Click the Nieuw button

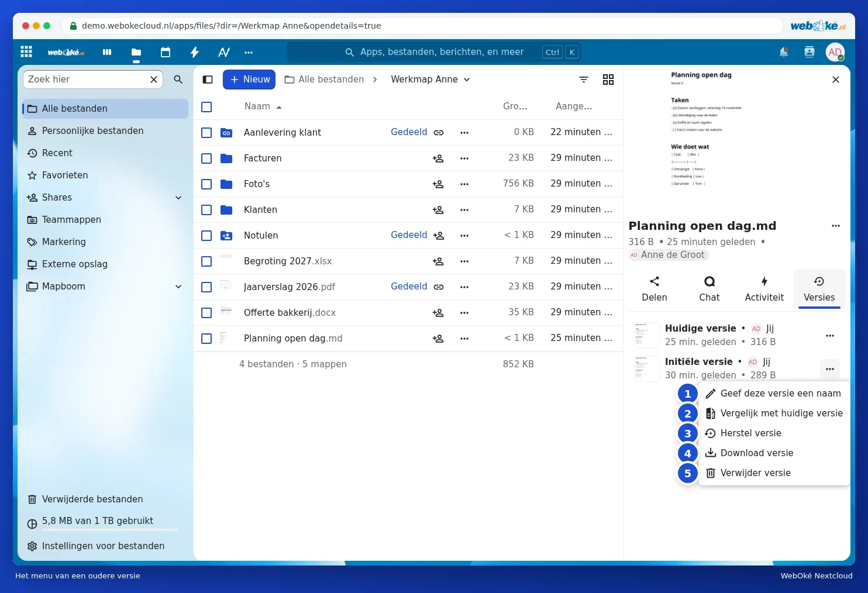coord(249,80)
